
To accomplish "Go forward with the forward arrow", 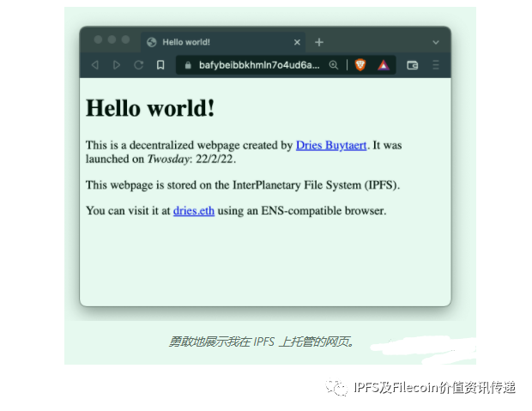I will tap(117, 64).
